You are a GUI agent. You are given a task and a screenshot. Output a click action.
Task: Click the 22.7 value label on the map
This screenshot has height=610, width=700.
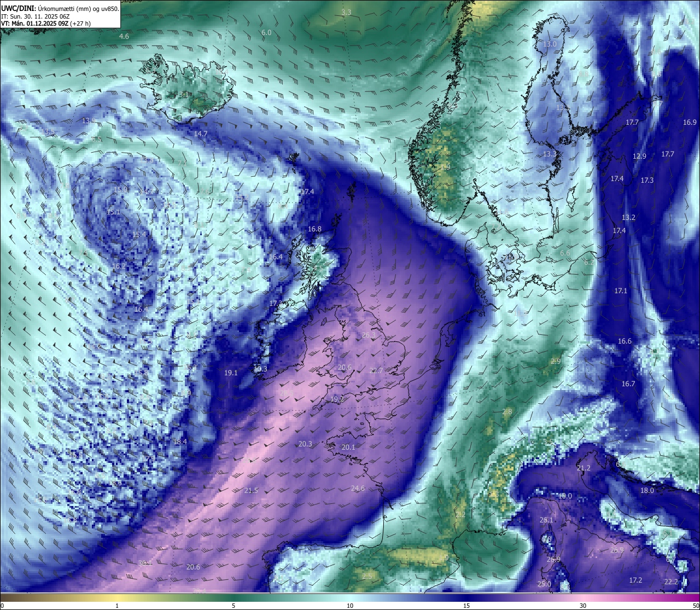376,371
